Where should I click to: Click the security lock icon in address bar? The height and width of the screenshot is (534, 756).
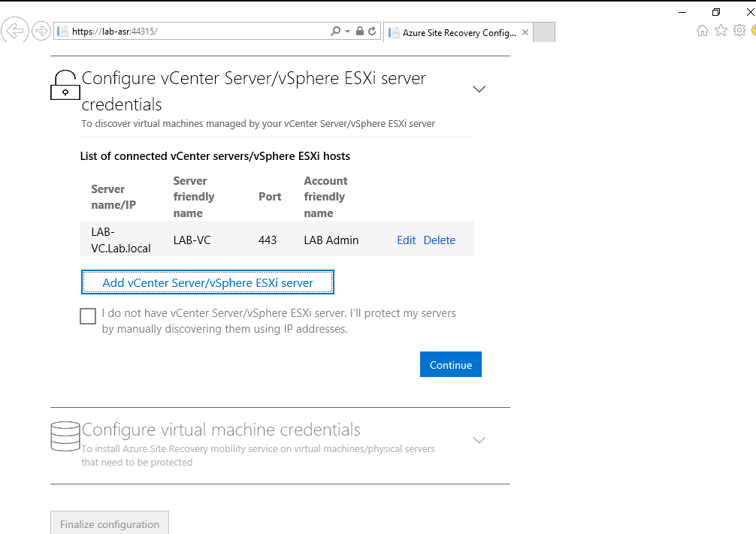[359, 32]
